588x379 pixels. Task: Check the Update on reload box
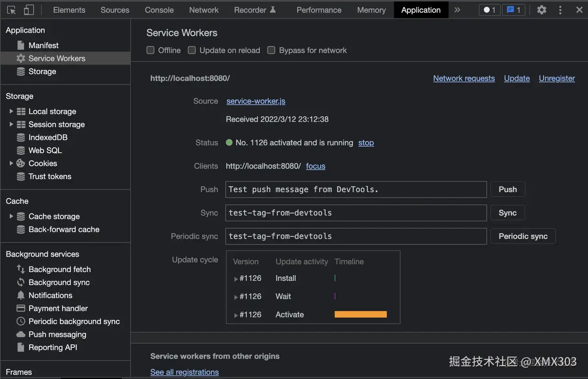click(192, 50)
